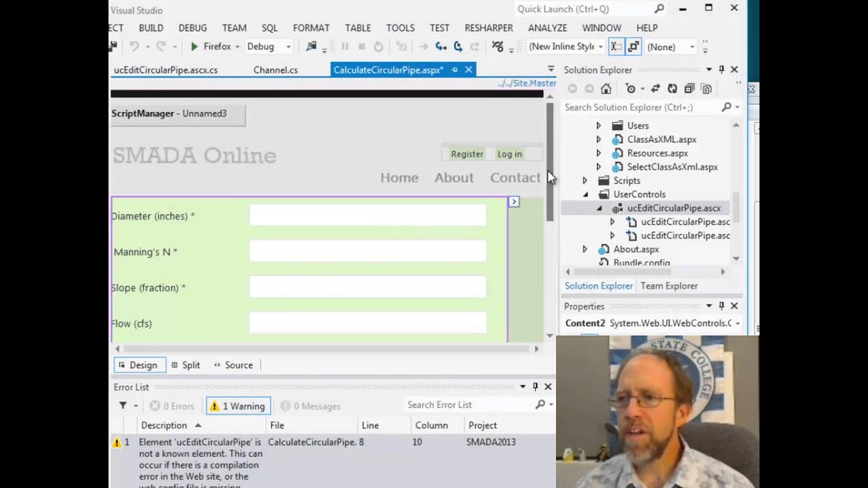The image size is (868, 488).
Task: Click Sync with Active Document icon
Action: pyautogui.click(x=655, y=89)
